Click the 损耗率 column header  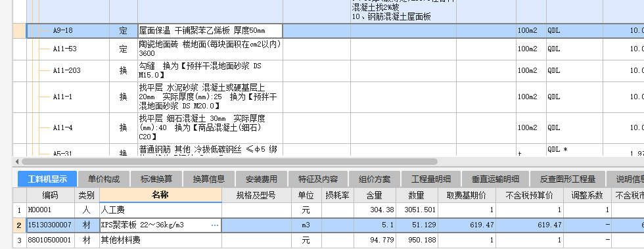point(338,194)
